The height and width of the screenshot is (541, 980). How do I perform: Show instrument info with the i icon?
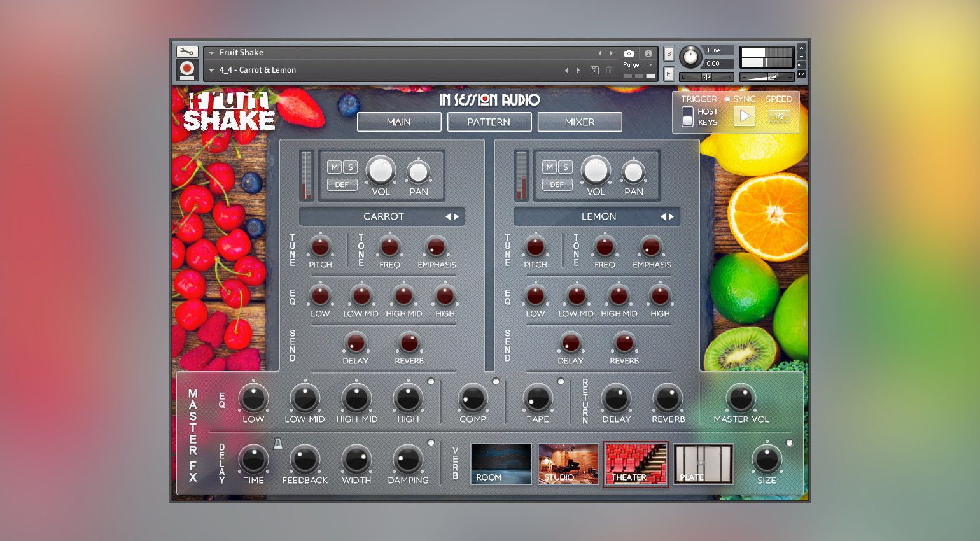648,53
